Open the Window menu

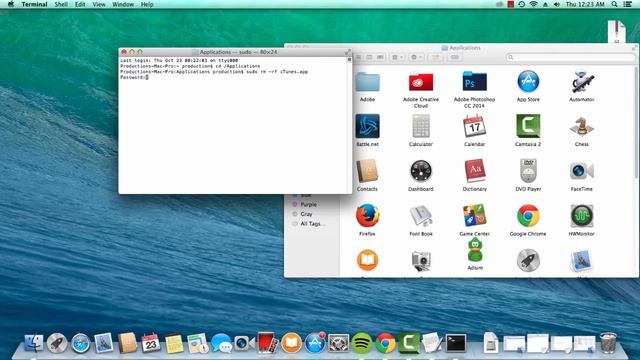(123, 4)
